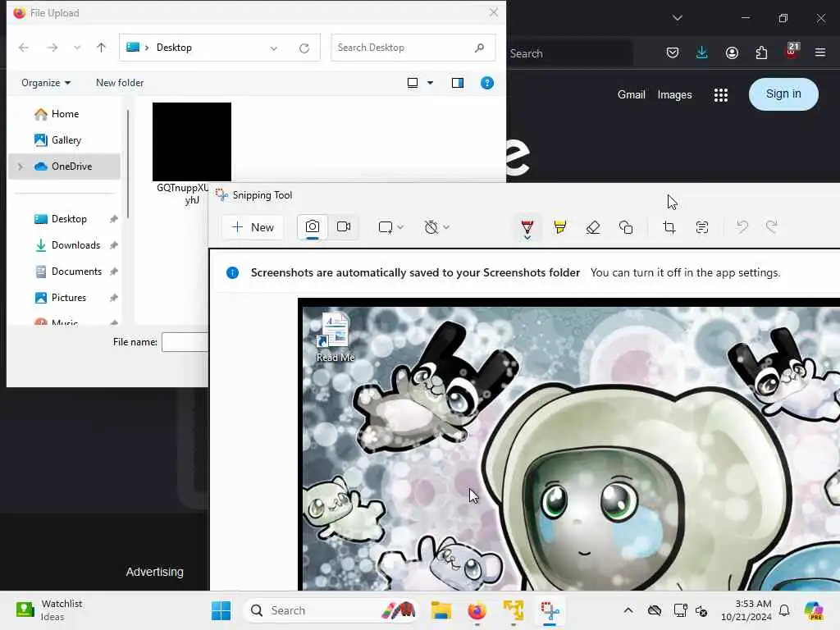Open Images link in Firefox

tap(674, 95)
